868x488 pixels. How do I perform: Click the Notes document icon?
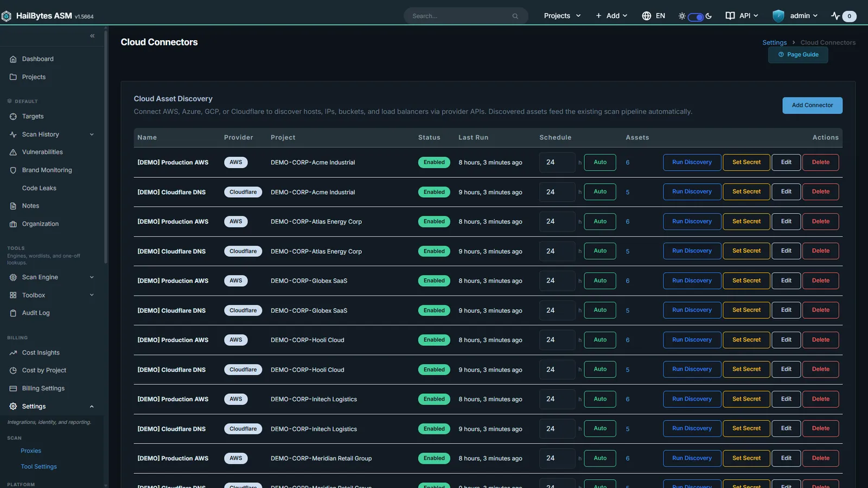tap(13, 206)
